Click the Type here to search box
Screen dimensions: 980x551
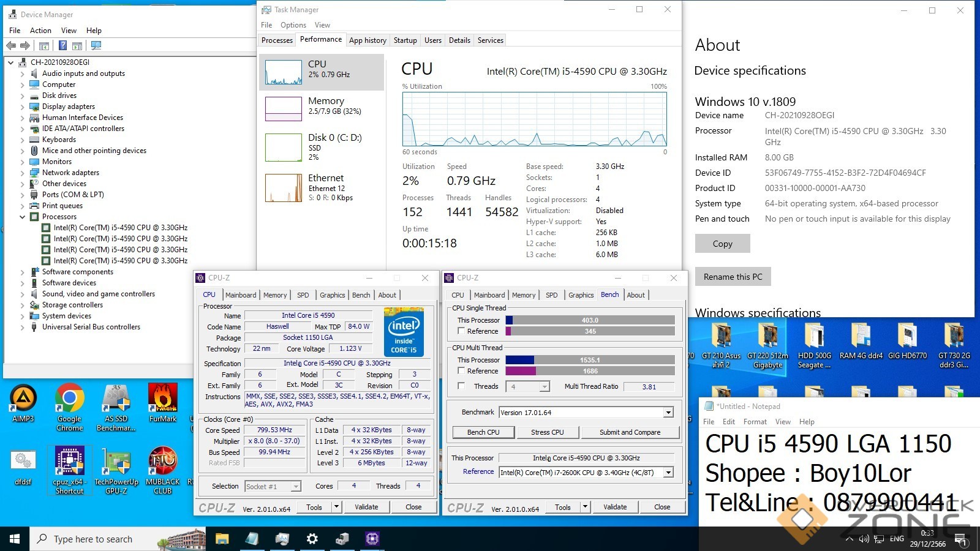point(93,539)
